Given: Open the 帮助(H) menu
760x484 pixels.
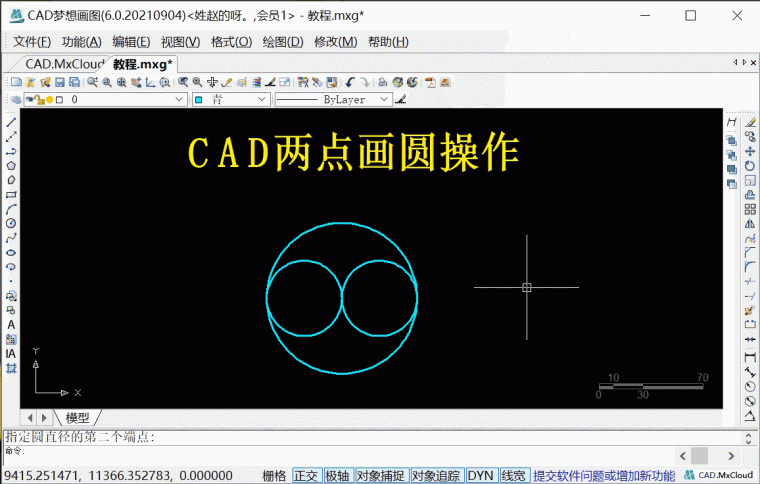Looking at the screenshot, I should coord(388,42).
